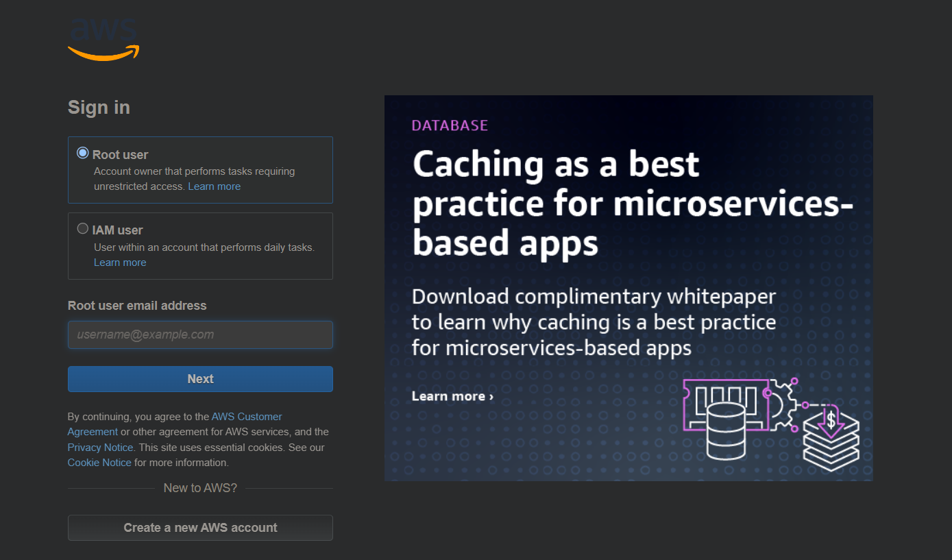Open the Cookie Notice link
Screen dimensions: 952x560
coord(99,463)
